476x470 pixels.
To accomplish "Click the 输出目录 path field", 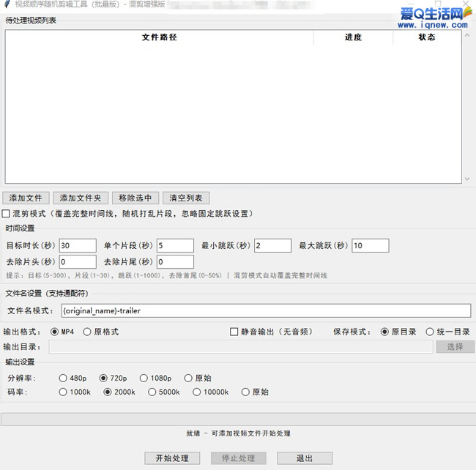I will [x=241, y=347].
